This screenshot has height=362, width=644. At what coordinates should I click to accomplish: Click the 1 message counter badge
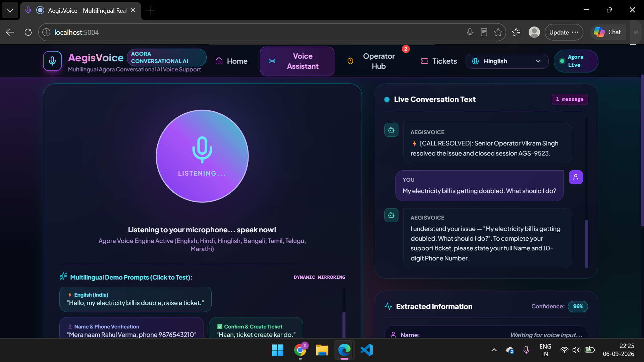pos(570,99)
